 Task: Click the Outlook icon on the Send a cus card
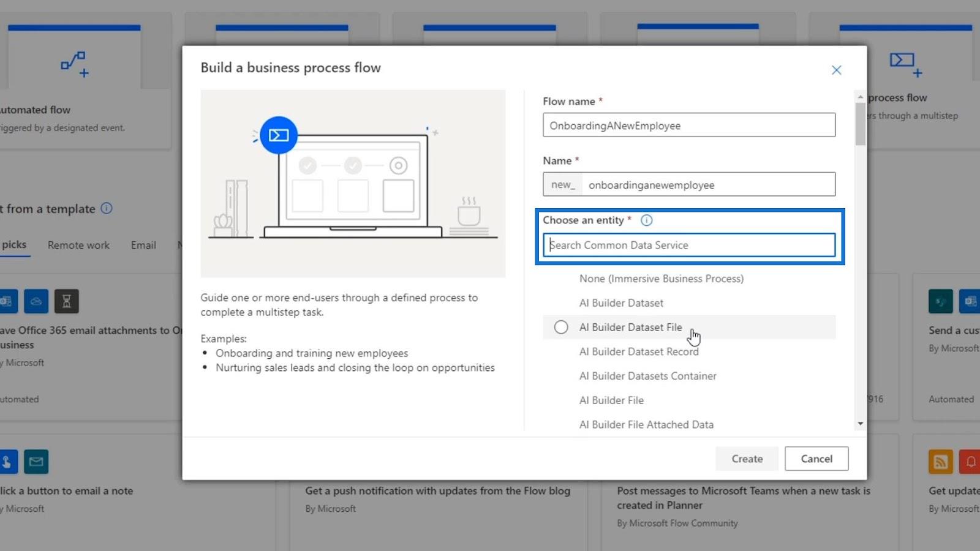tap(970, 301)
